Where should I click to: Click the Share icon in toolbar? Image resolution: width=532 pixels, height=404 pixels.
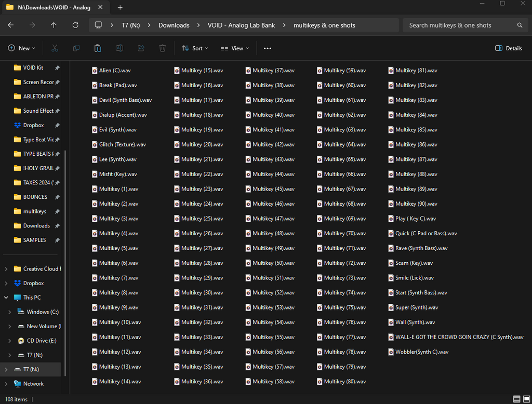[x=141, y=48]
